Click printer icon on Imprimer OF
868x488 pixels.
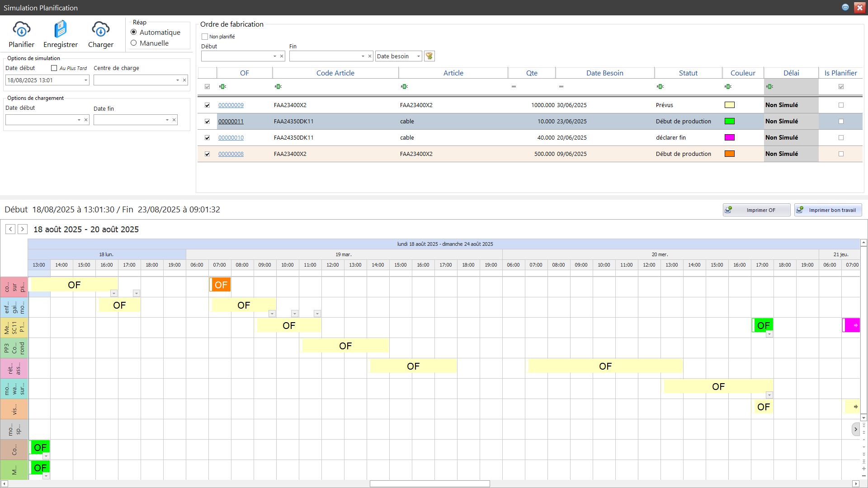coord(728,210)
